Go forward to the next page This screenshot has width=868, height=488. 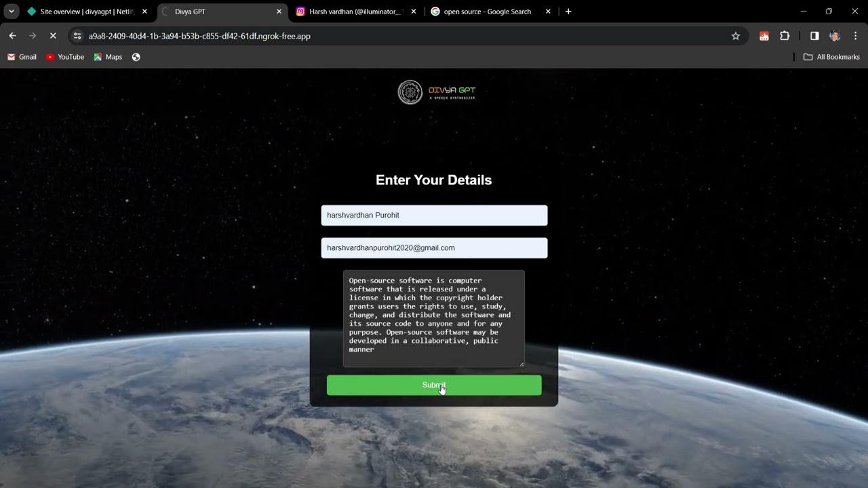pyautogui.click(x=33, y=36)
